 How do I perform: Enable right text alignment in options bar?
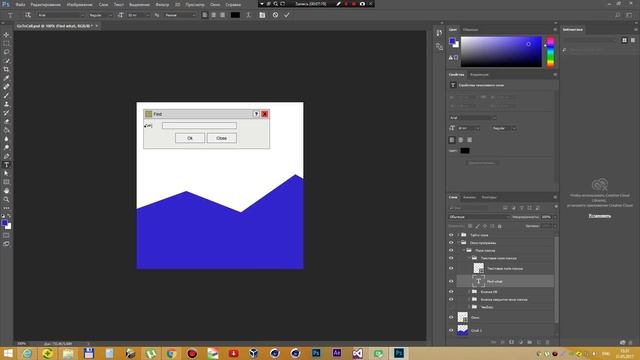click(x=222, y=15)
